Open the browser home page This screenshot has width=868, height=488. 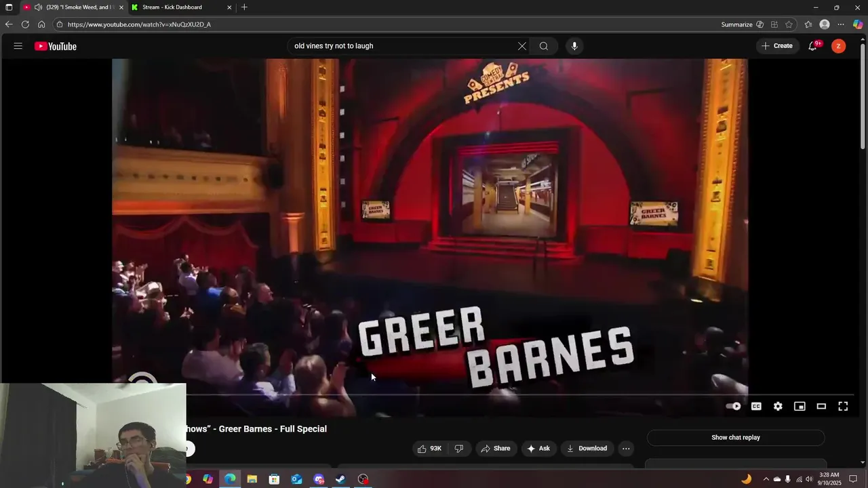point(41,24)
